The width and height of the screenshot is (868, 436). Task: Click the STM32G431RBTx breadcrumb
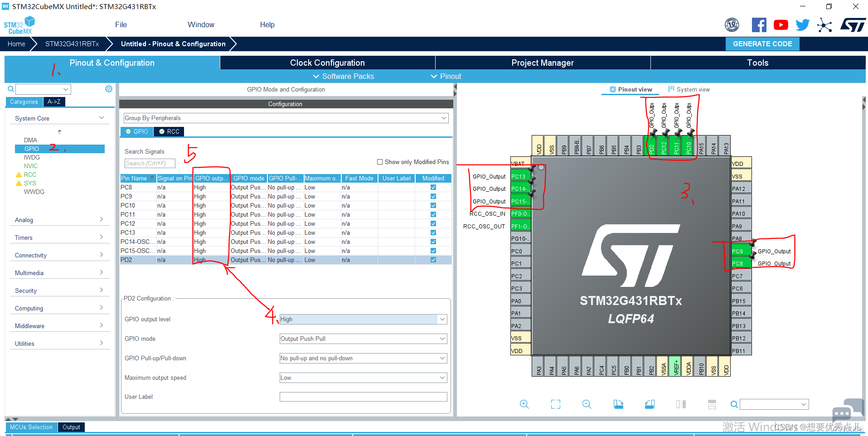point(72,44)
